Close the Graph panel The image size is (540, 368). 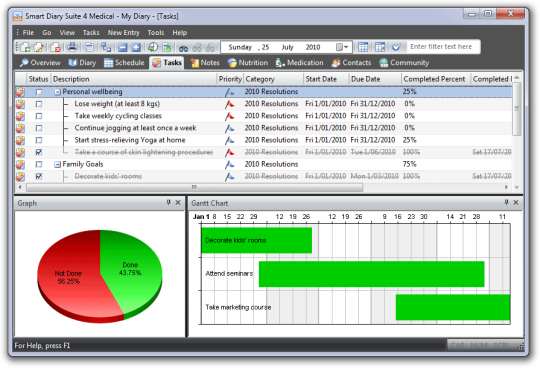(x=178, y=202)
